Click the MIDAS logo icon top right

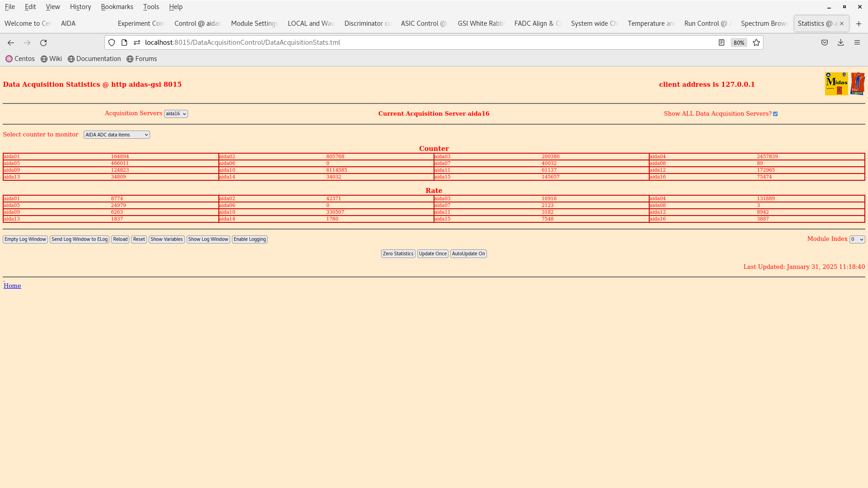(836, 84)
